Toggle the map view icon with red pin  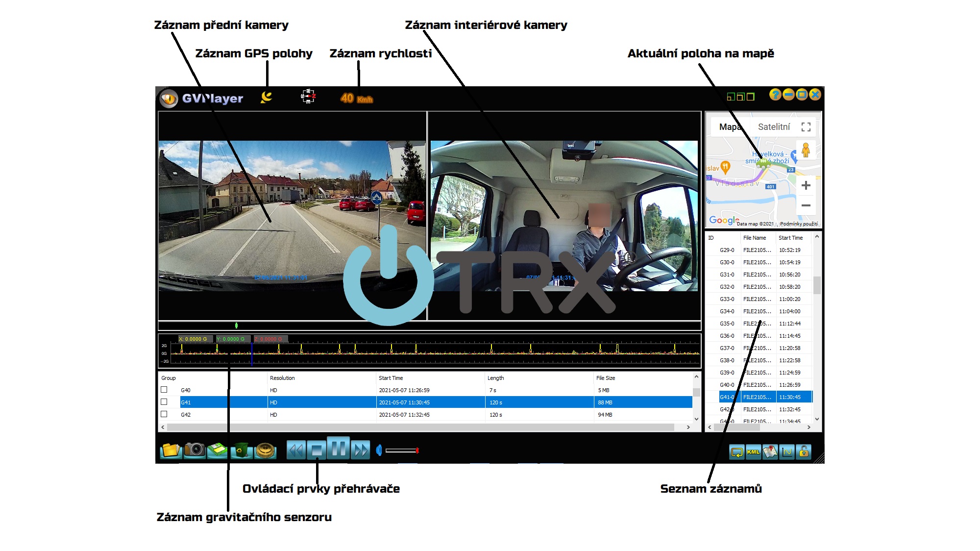(770, 452)
